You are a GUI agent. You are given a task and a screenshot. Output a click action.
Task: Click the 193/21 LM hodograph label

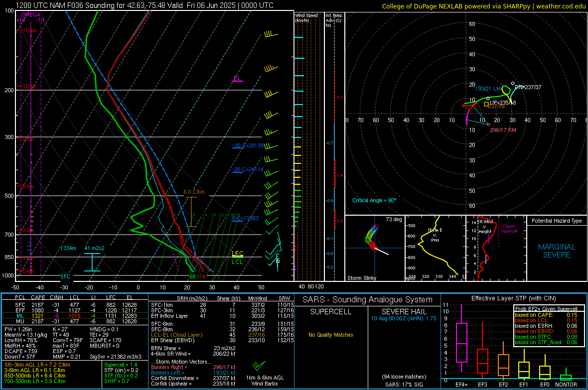point(488,89)
